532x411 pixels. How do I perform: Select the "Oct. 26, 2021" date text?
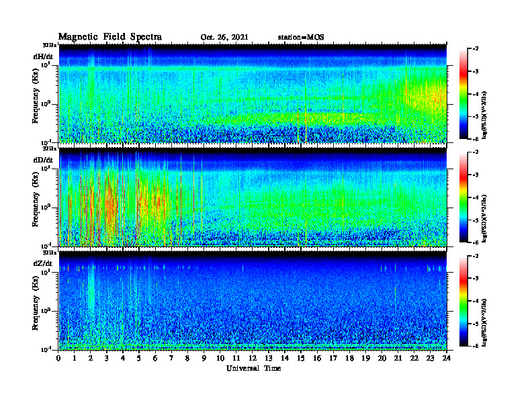click(224, 38)
